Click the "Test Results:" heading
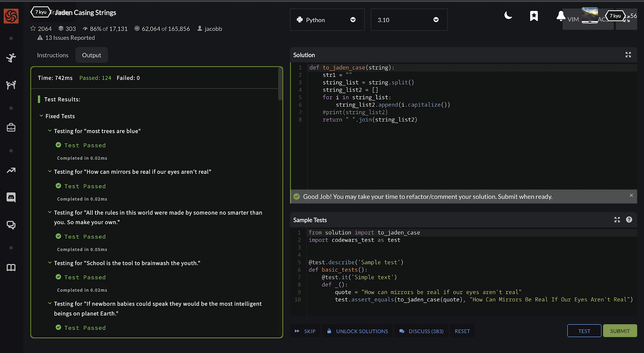 coord(62,99)
